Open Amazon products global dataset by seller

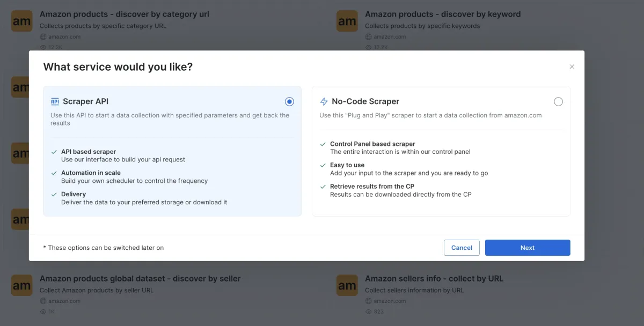pyautogui.click(x=140, y=279)
